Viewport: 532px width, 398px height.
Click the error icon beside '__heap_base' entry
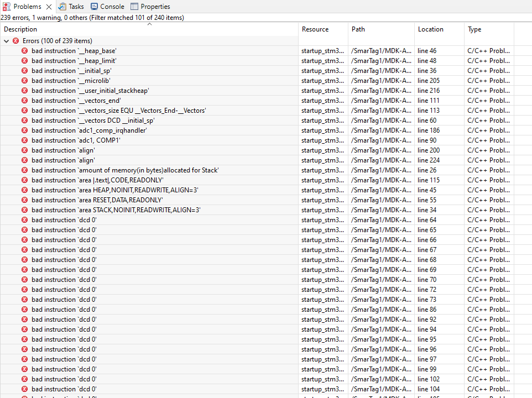pyautogui.click(x=24, y=50)
